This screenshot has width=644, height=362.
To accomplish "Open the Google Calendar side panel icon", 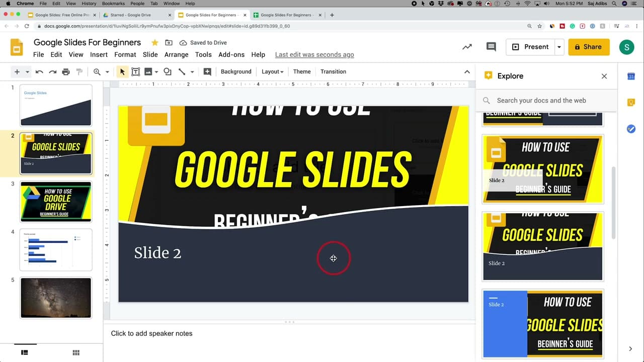I will tap(631, 76).
